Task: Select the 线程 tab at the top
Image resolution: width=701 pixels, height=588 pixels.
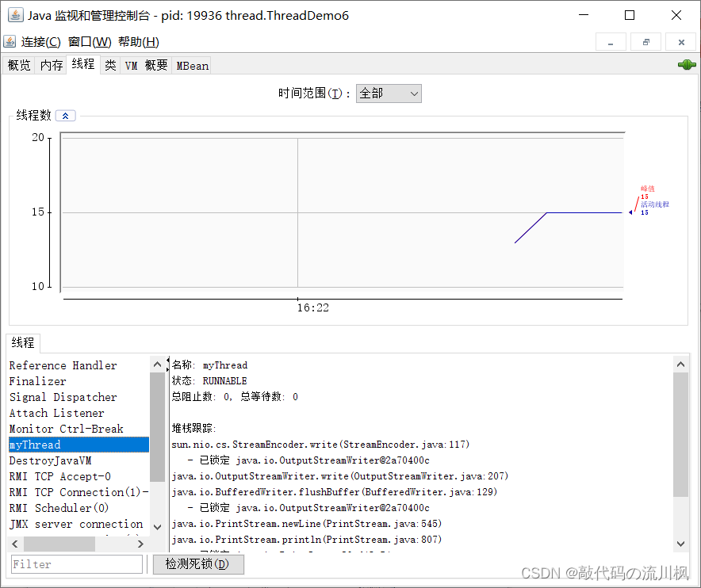Action: pyautogui.click(x=83, y=64)
